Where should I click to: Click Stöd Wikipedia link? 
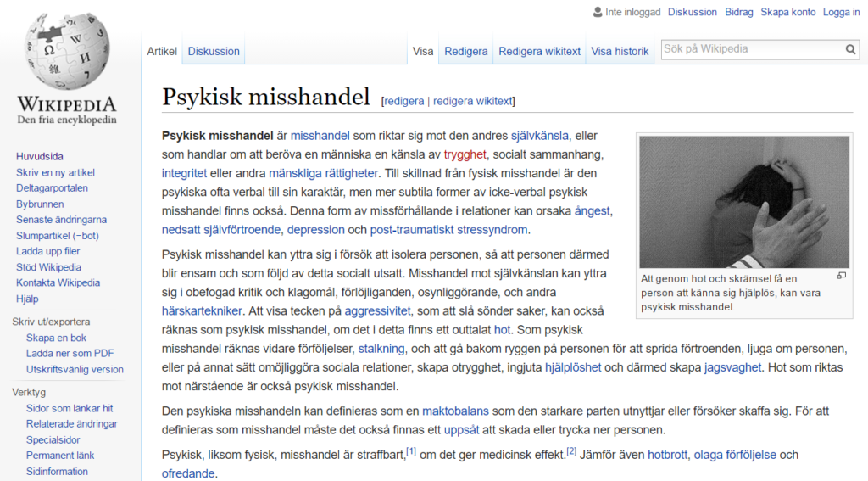[x=48, y=267]
